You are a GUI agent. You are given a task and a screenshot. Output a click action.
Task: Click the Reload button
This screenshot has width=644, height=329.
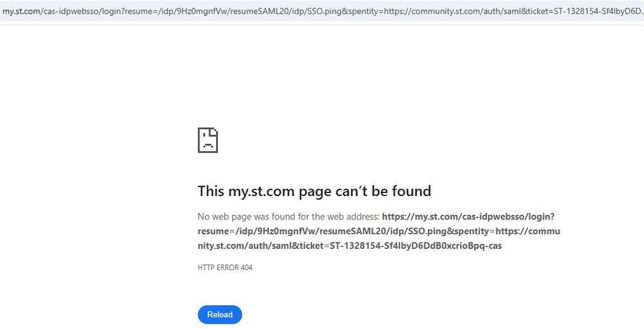click(x=219, y=315)
